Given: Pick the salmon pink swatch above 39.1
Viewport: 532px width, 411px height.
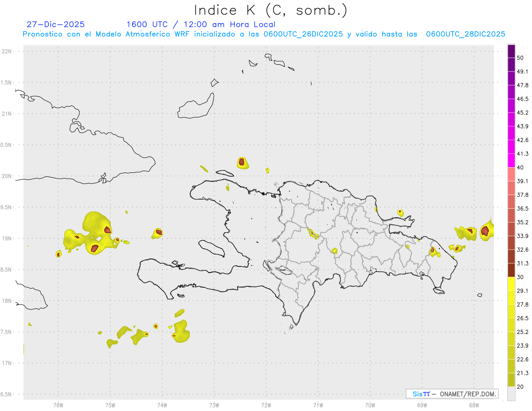Looking at the screenshot, I should 511,174.
